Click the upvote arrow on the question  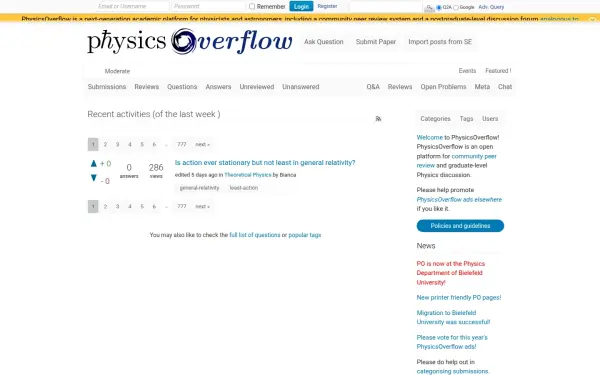pyautogui.click(x=94, y=164)
